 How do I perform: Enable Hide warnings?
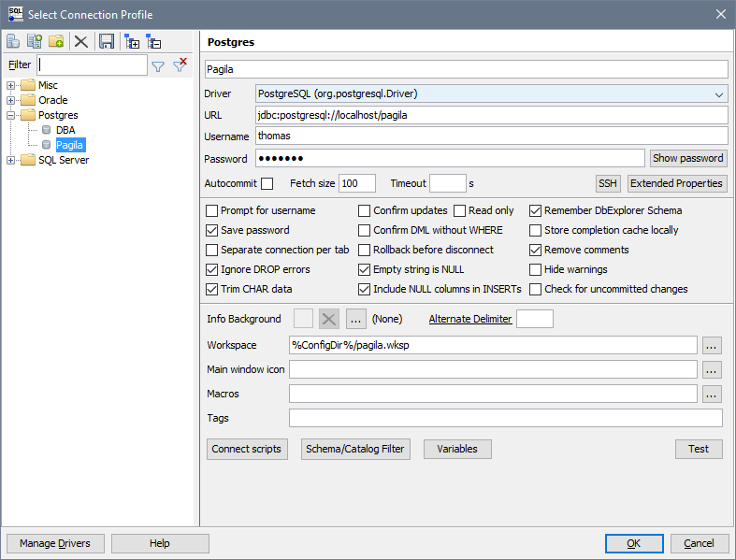tap(535, 269)
